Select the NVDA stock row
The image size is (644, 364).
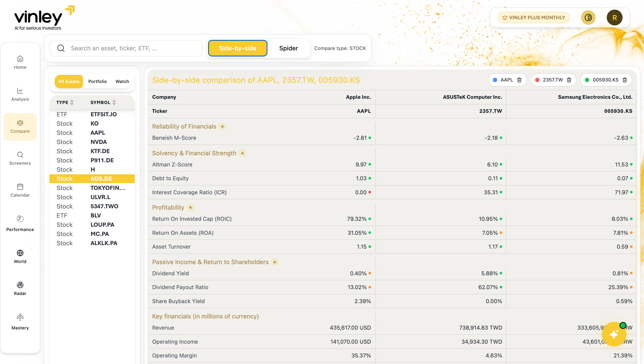click(92, 142)
